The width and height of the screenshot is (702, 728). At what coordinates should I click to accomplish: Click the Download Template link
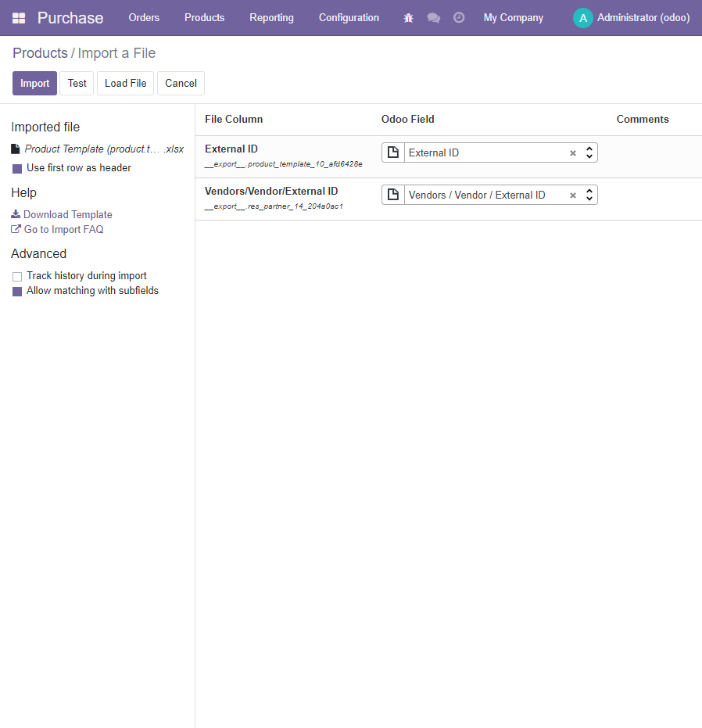[x=68, y=214]
